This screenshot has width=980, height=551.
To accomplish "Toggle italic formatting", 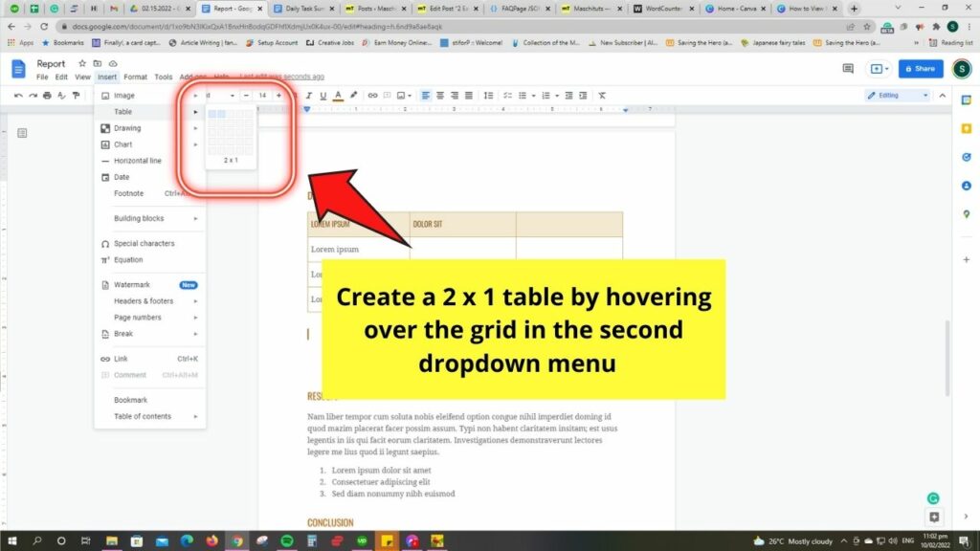I will point(308,95).
